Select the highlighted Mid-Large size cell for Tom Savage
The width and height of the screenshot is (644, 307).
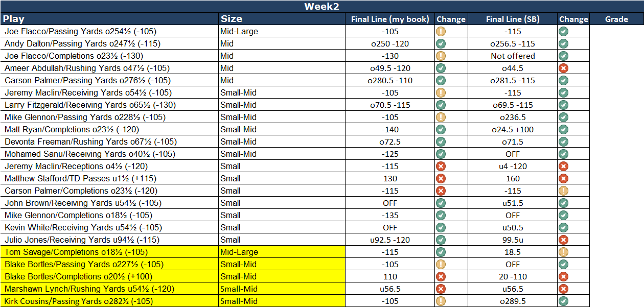point(282,252)
